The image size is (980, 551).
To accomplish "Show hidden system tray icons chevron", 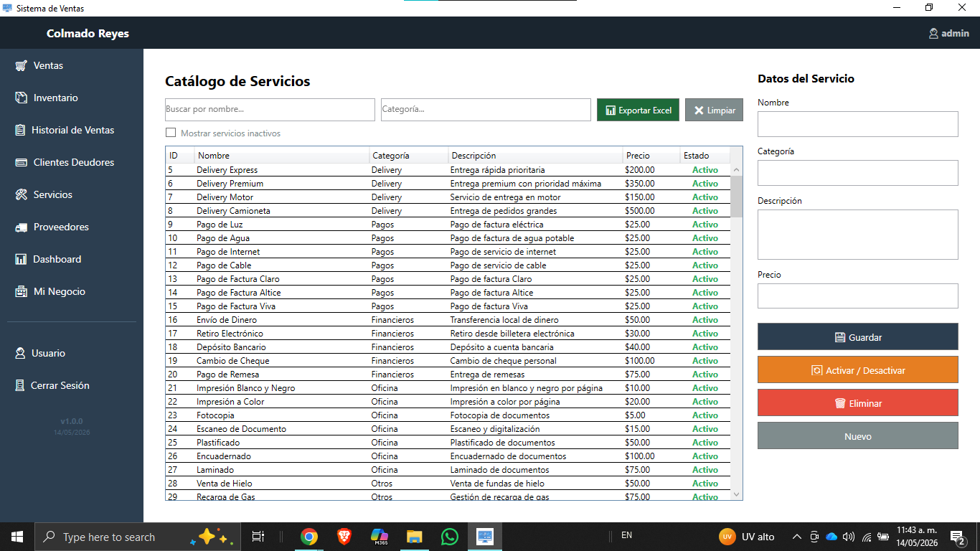I will (x=797, y=537).
